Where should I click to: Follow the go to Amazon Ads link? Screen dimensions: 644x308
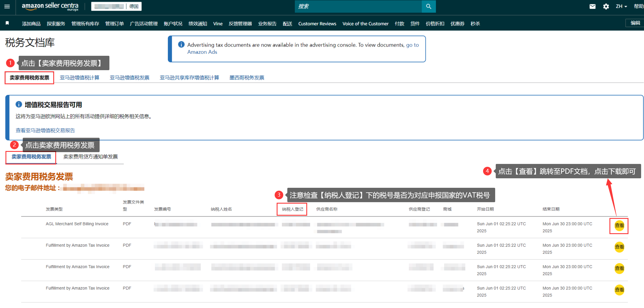point(303,48)
